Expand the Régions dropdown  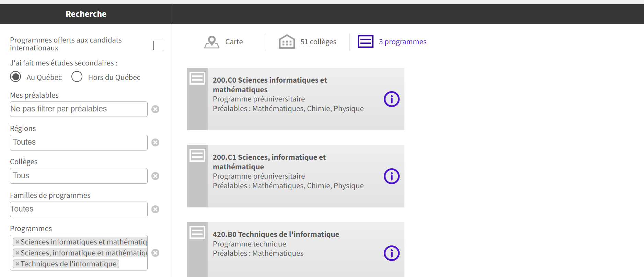(79, 142)
